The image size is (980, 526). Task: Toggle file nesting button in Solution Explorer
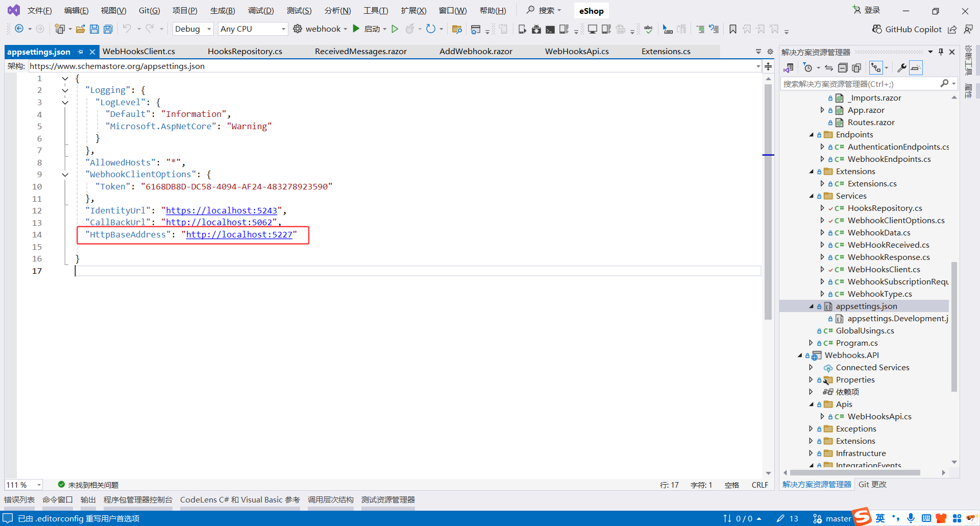pyautogui.click(x=876, y=67)
